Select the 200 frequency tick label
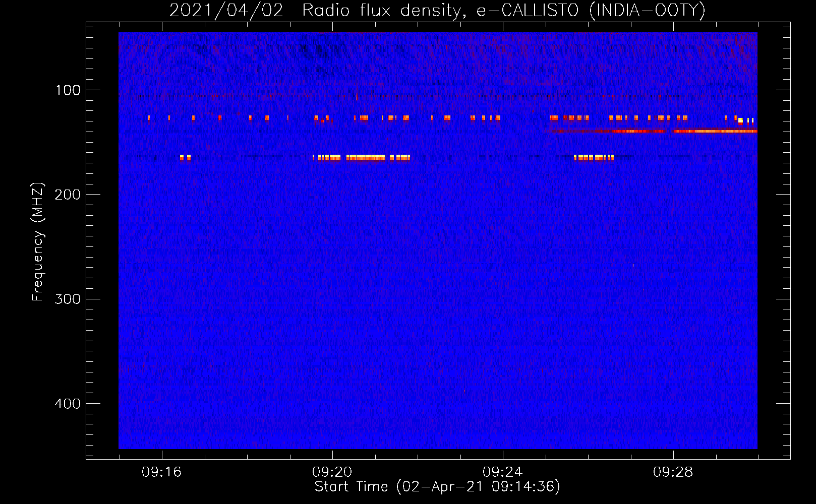 [68, 195]
